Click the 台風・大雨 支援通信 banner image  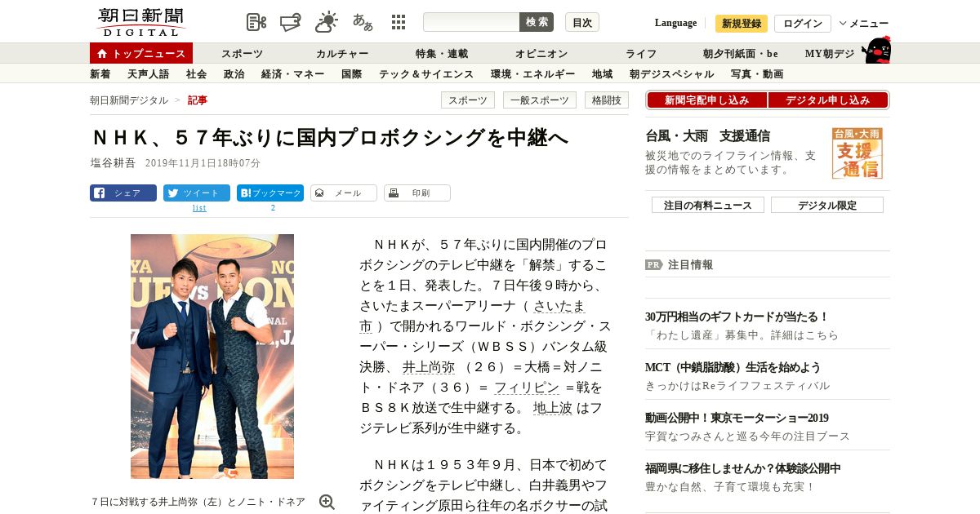pos(857,153)
